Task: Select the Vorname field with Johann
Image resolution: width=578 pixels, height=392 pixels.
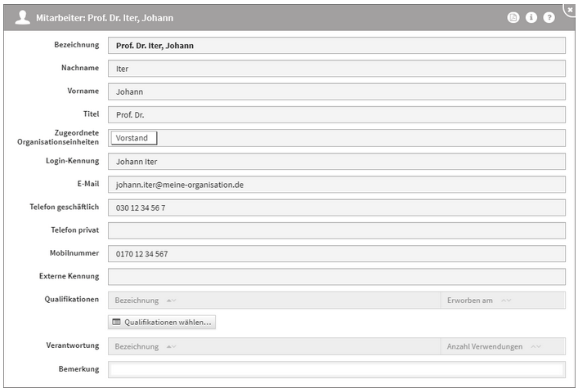Action: click(x=336, y=91)
